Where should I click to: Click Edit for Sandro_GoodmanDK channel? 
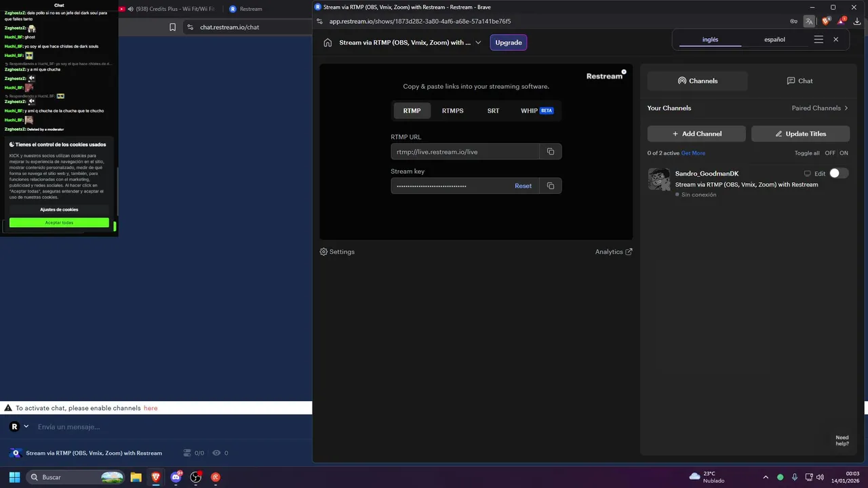tap(820, 174)
